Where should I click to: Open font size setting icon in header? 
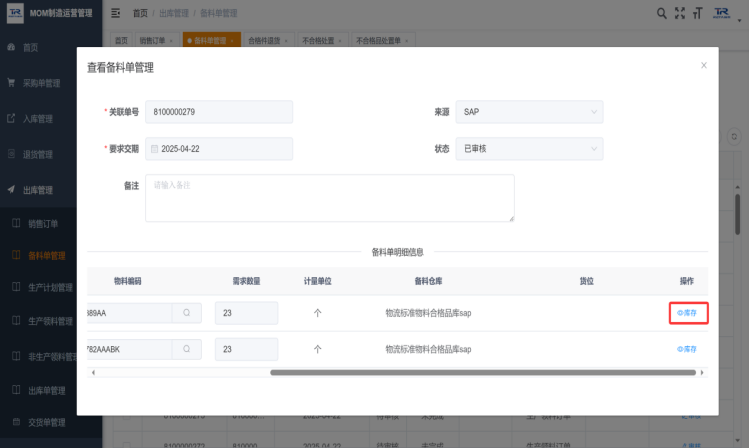(698, 13)
